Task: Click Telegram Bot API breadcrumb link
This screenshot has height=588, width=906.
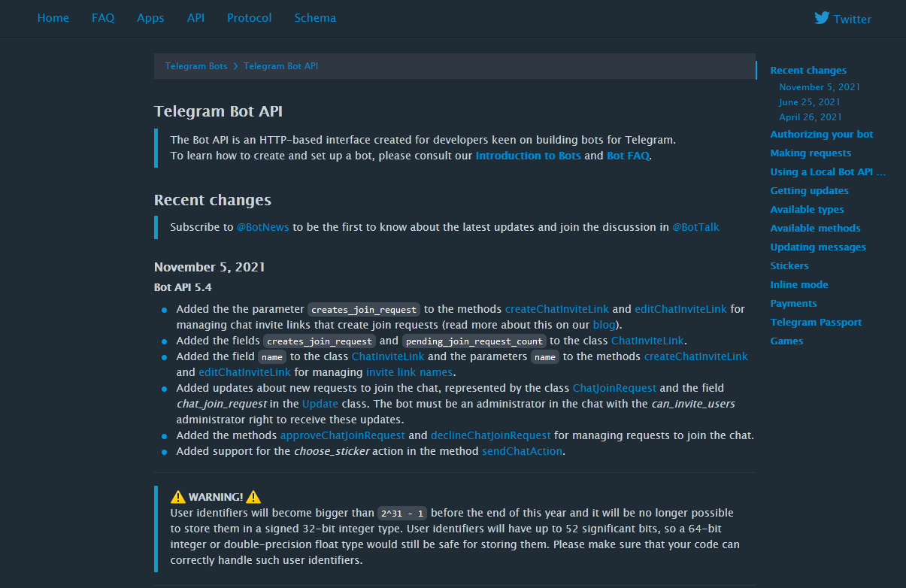Action: click(x=280, y=66)
